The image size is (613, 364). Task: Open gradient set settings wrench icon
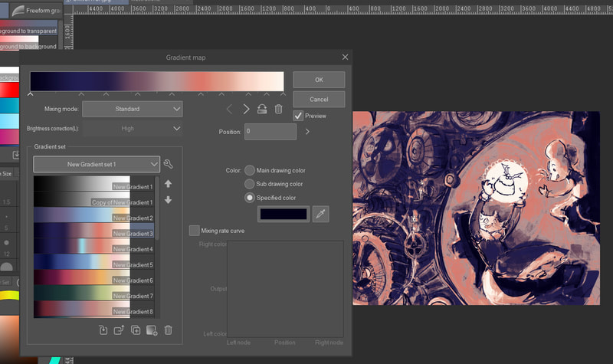169,164
